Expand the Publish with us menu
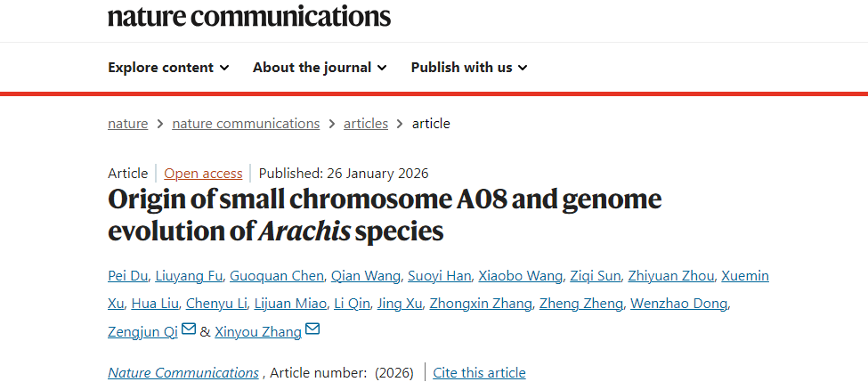868x390 pixels. [469, 68]
